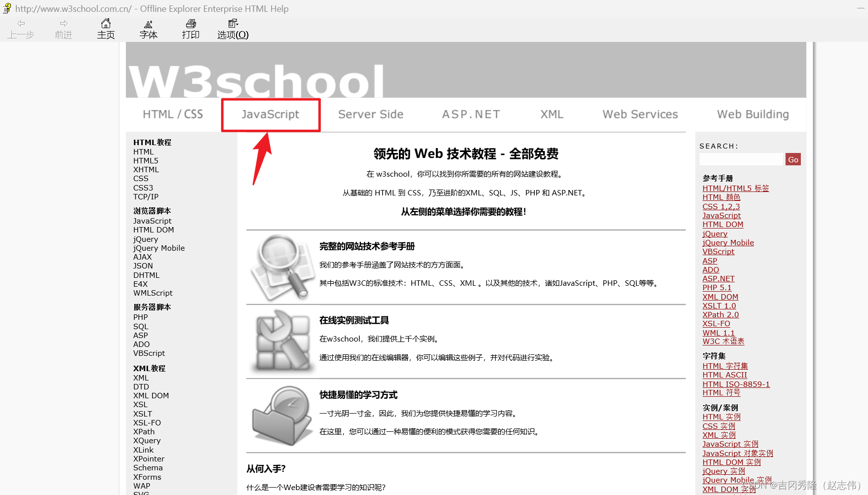Open XPath tutorial in left sidebar
This screenshot has width=868, height=495.
[144, 432]
